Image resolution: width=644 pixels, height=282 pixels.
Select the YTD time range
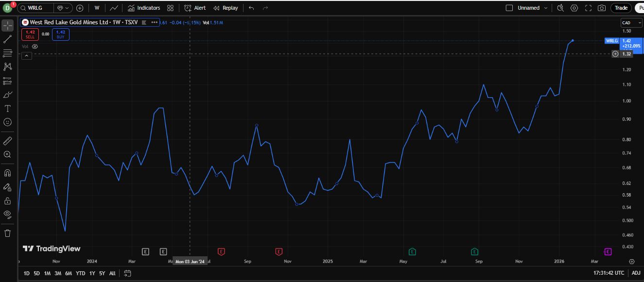(81, 273)
